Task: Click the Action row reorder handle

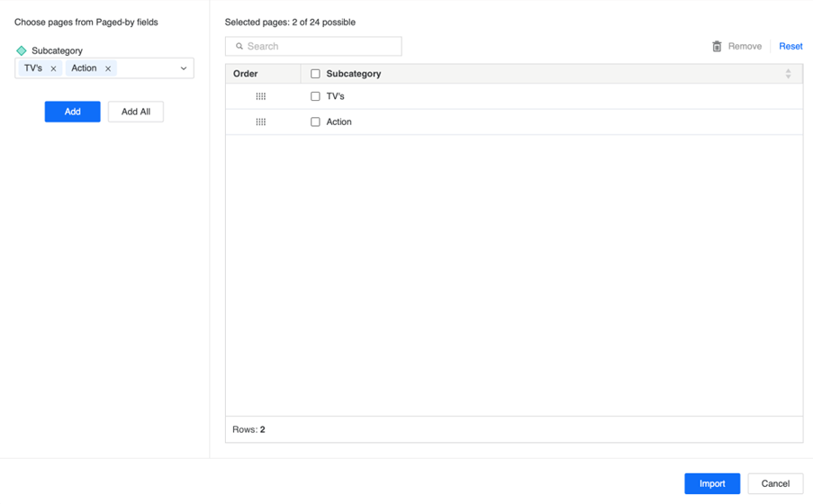Action: [261, 121]
